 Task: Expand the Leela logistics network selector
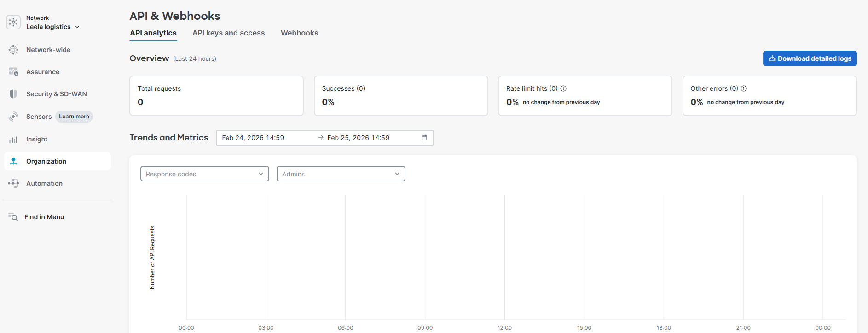point(53,27)
